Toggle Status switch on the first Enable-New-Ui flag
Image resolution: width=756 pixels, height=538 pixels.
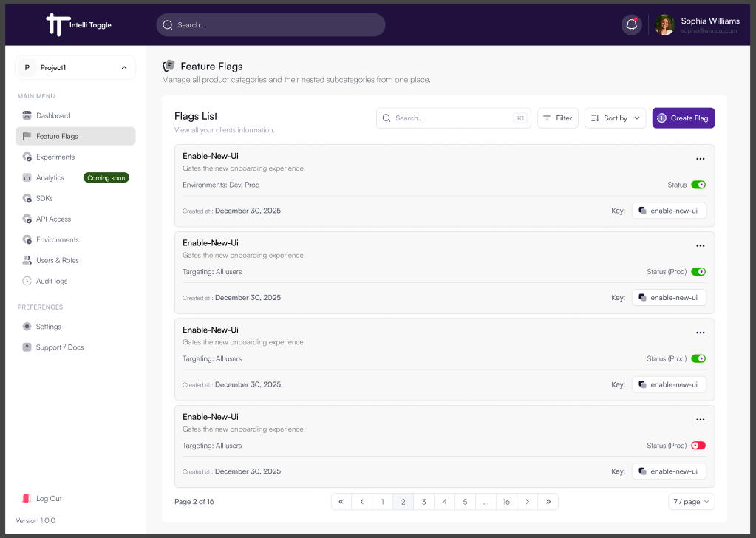coord(698,184)
